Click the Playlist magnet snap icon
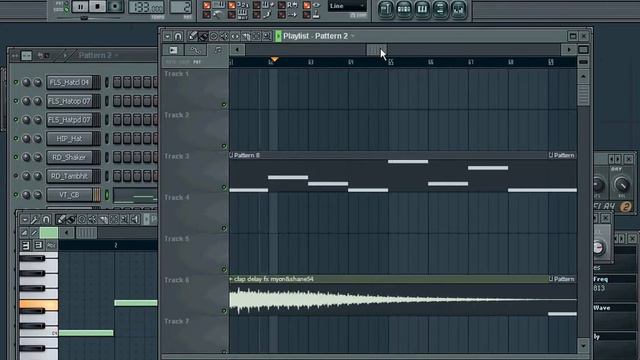Screen dimensions: 640x360 click(178, 36)
